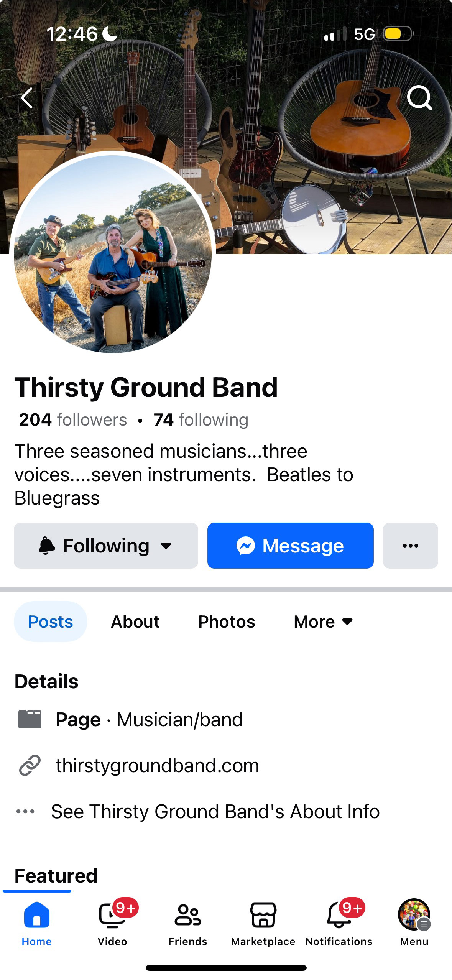452x980 pixels.
Task: Open thirstygroundband.com link
Action: [x=157, y=765]
